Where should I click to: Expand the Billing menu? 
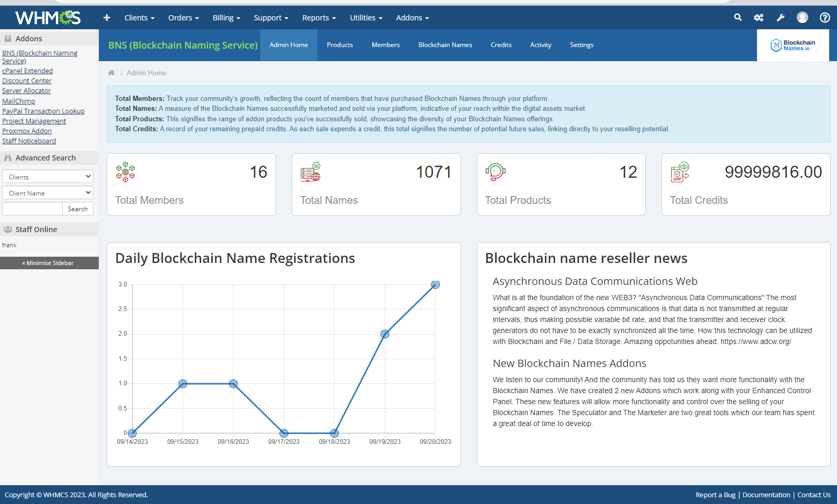coord(226,18)
